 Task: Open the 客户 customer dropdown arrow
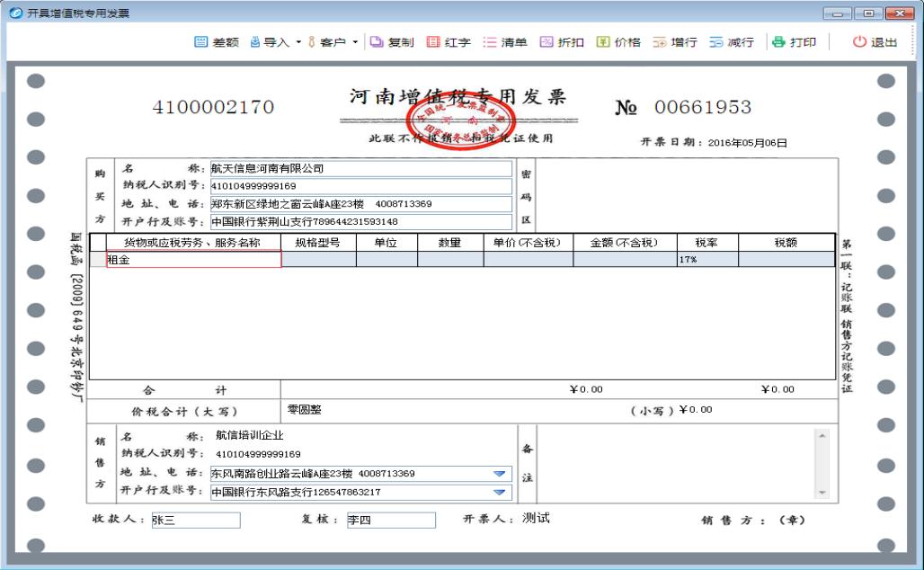(355, 41)
